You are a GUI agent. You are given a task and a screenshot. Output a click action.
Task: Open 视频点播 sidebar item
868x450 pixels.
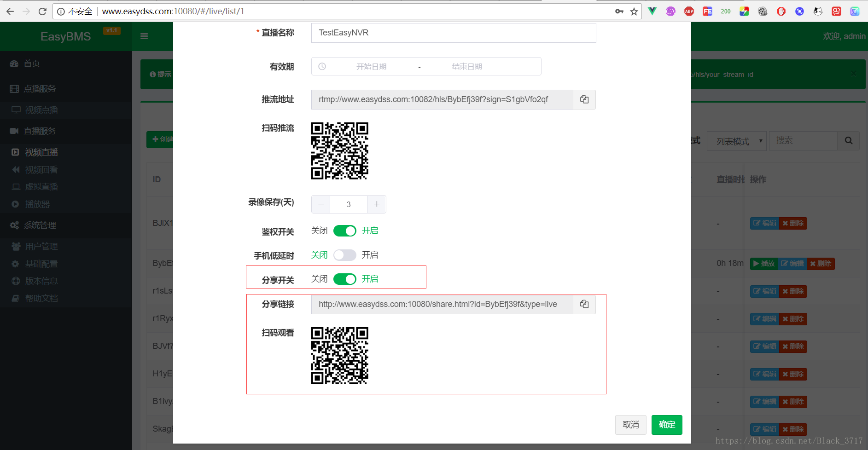(66, 110)
